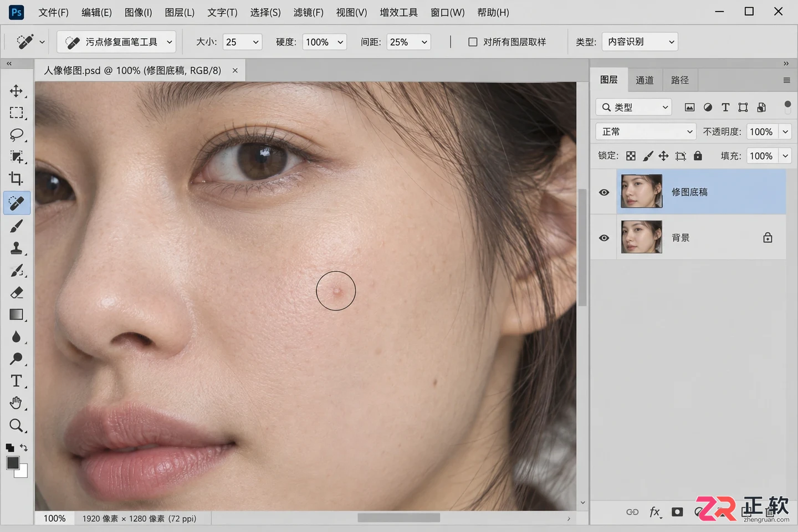Select the Lasso tool
Screen dimensions: 798x532
17,135
